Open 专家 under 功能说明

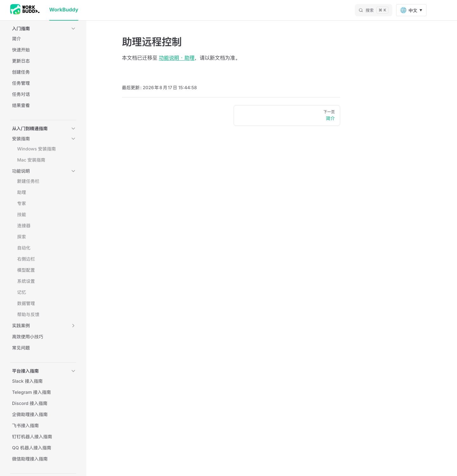click(x=22, y=203)
